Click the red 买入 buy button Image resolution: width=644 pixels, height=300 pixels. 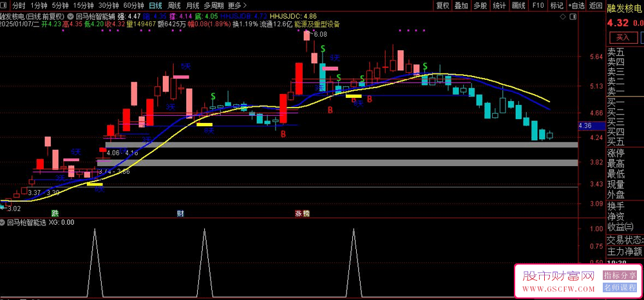click(622, 37)
